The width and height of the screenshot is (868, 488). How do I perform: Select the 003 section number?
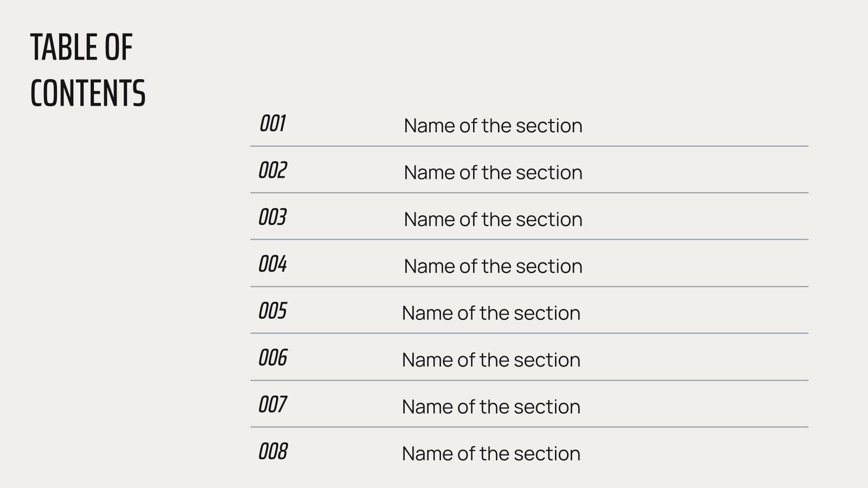pyautogui.click(x=272, y=217)
